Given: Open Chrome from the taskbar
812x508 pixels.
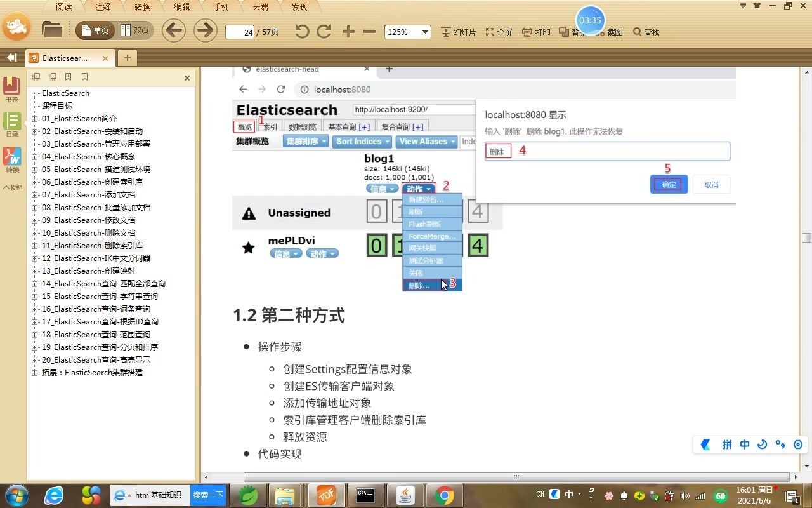Looking at the screenshot, I should [x=444, y=495].
